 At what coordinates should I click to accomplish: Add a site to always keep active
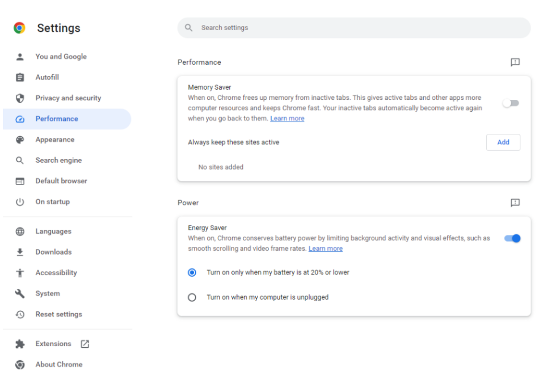503,142
